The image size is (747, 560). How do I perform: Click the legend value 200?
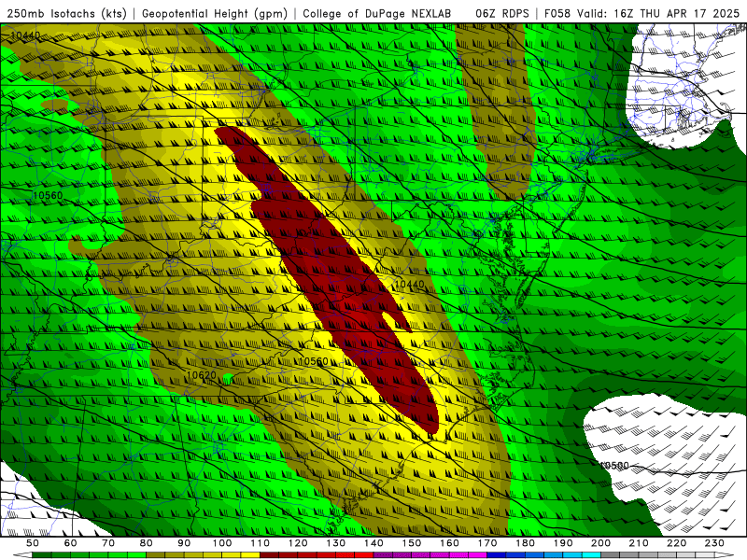tap(601, 543)
